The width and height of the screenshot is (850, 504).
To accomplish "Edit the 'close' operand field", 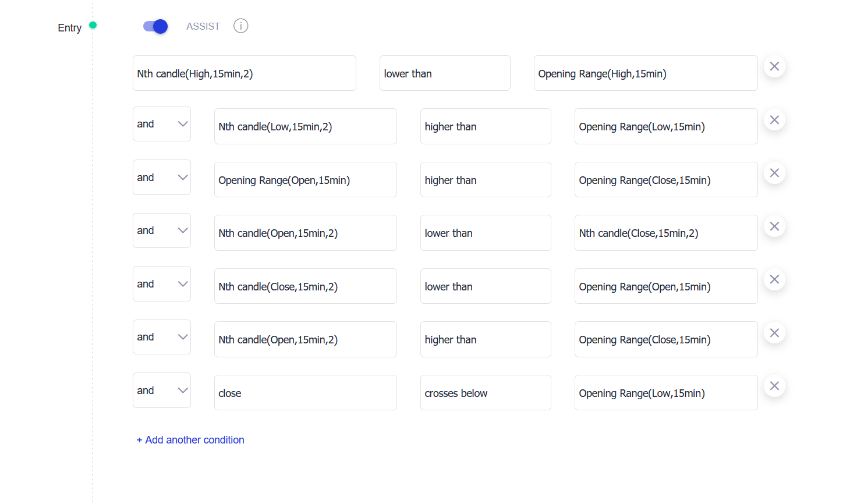I will [305, 393].
